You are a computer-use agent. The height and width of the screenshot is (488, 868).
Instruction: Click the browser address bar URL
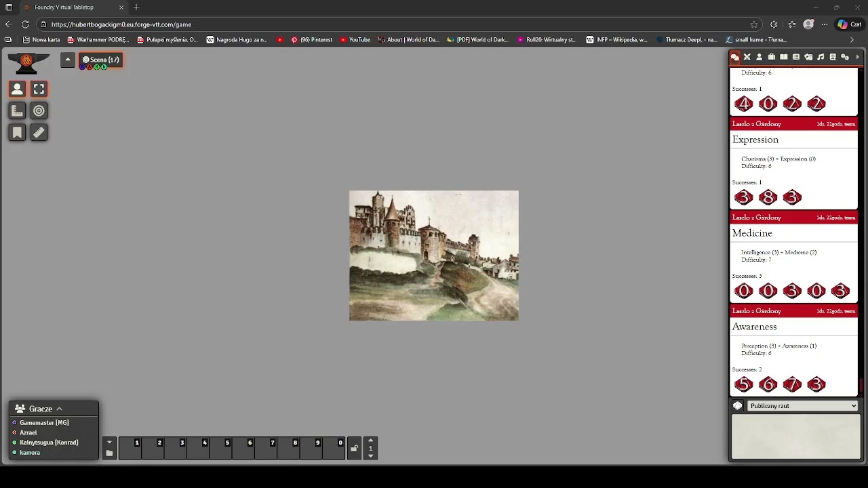[121, 24]
